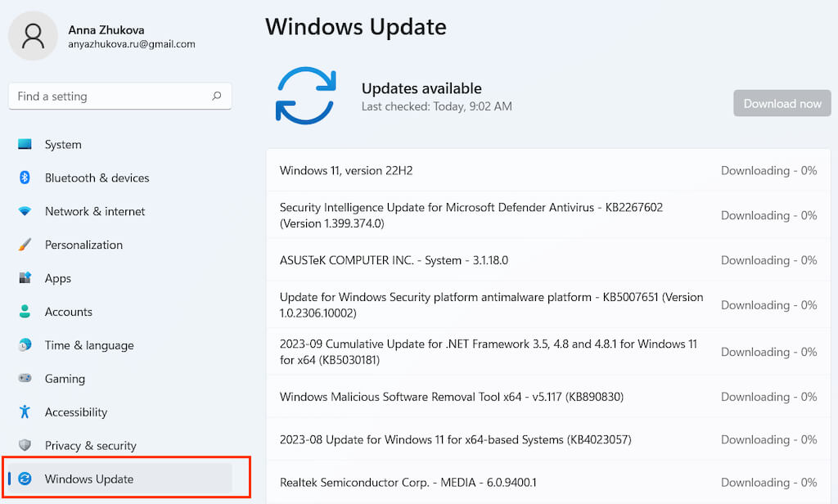Select the Windows 11, version 22H2 update

click(346, 171)
